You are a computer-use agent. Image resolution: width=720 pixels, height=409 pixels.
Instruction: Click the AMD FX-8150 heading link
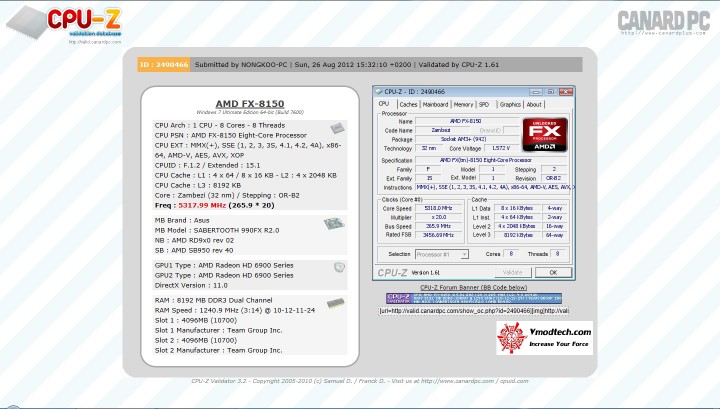click(x=250, y=104)
